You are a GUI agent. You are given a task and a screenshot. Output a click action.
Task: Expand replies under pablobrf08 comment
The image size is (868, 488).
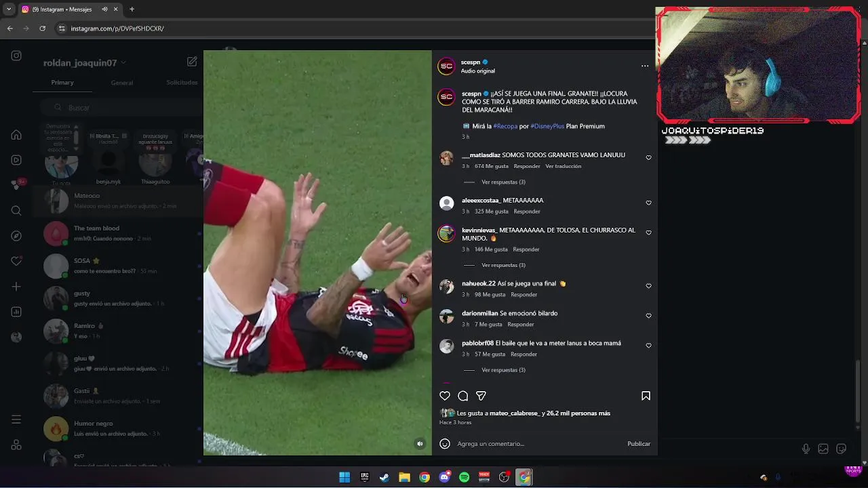[x=503, y=370]
